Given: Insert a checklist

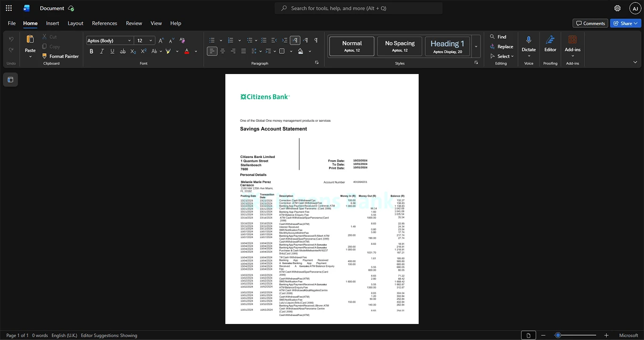Looking at the screenshot, I should 264,41.
